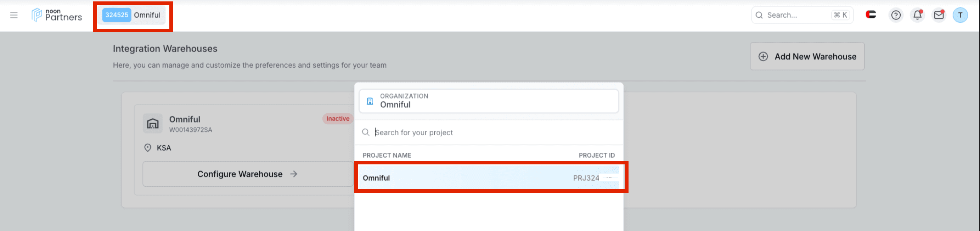Viewport: 980px width, 231px height.
Task: Open the notifications bell
Action: point(917,15)
